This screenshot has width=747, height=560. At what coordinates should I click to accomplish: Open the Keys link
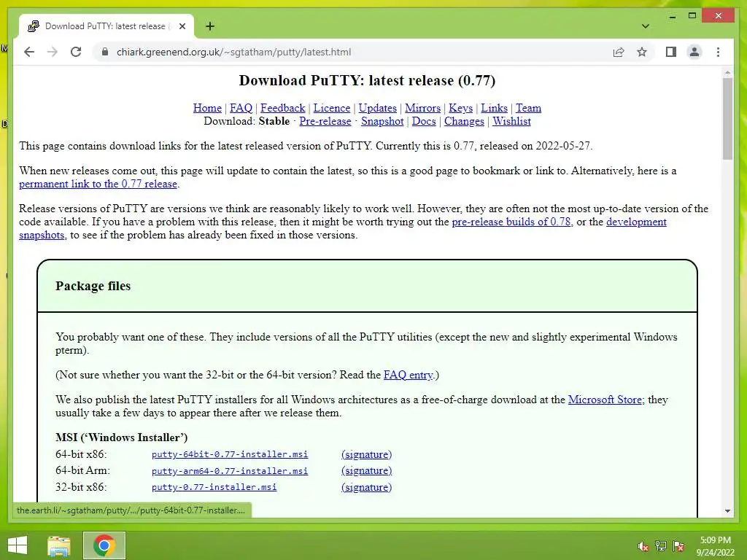tap(461, 108)
